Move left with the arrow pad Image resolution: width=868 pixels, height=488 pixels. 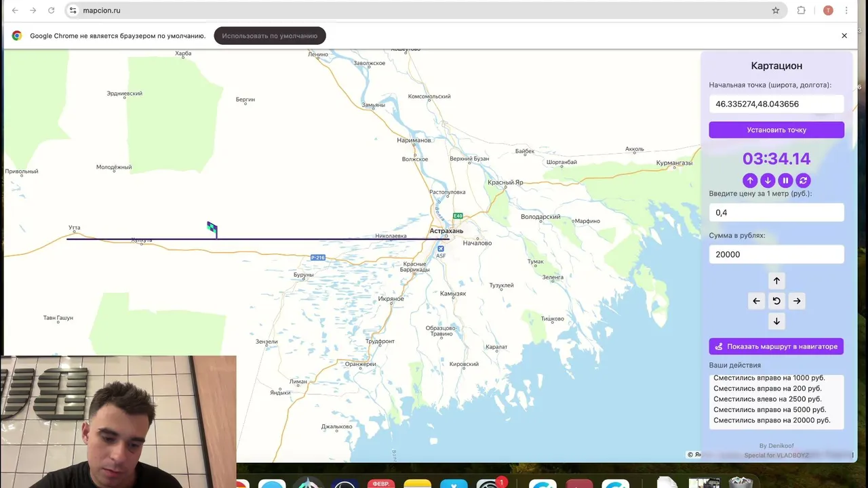[x=757, y=301]
